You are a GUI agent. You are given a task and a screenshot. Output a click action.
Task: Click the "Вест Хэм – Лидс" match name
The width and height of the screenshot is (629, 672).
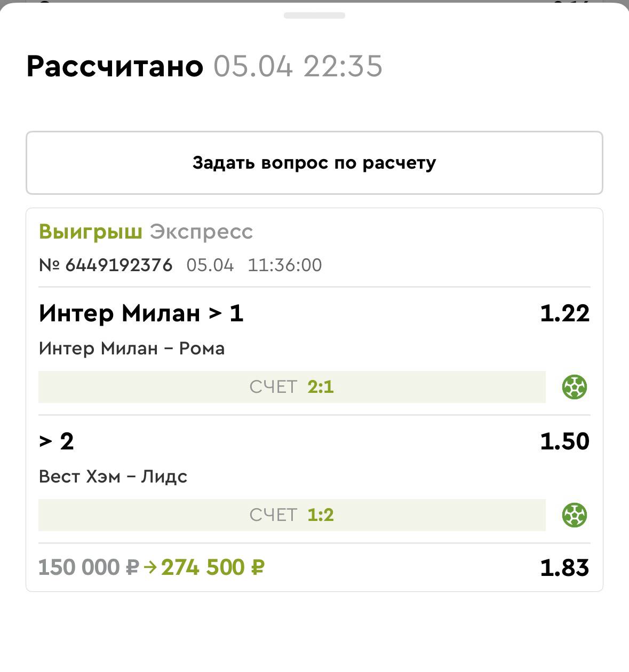click(x=113, y=476)
